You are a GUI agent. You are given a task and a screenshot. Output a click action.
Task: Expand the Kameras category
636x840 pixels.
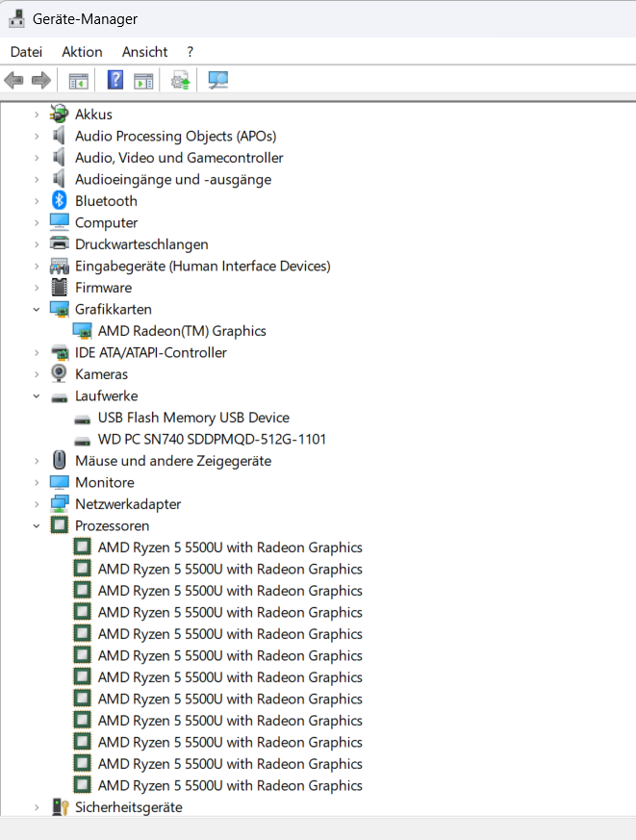tap(37, 374)
